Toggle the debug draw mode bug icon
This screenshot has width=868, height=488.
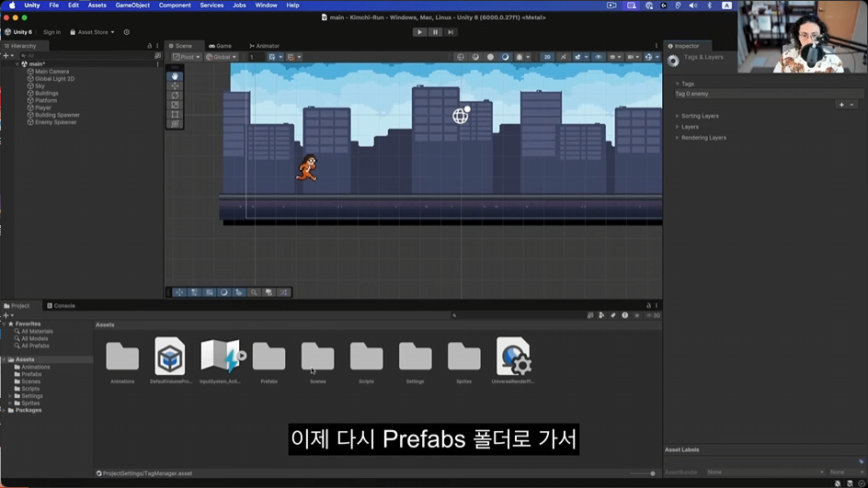(520, 57)
